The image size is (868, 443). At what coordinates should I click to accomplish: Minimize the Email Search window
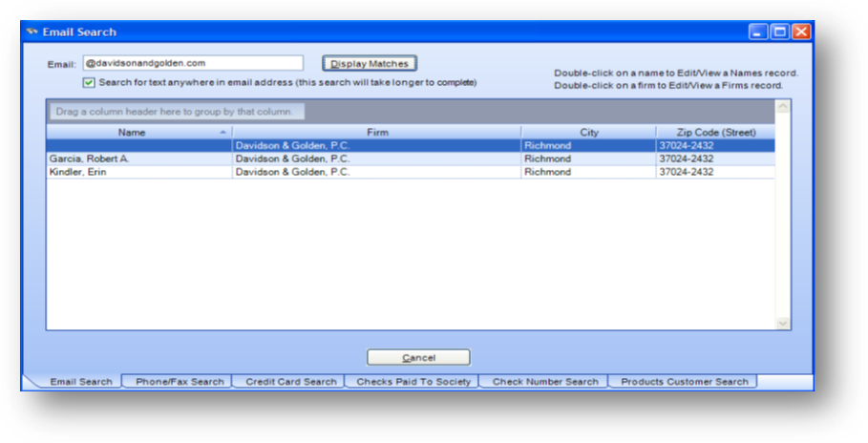pyautogui.click(x=758, y=32)
